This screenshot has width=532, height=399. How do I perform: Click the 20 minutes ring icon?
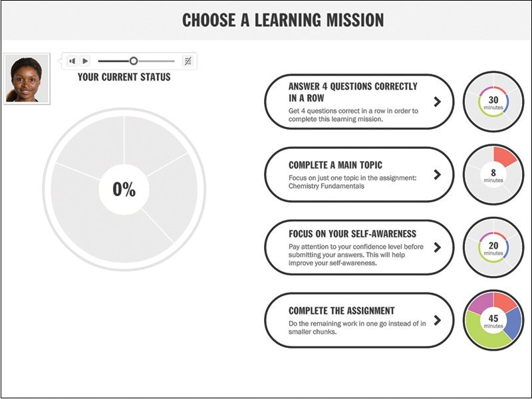point(493,248)
